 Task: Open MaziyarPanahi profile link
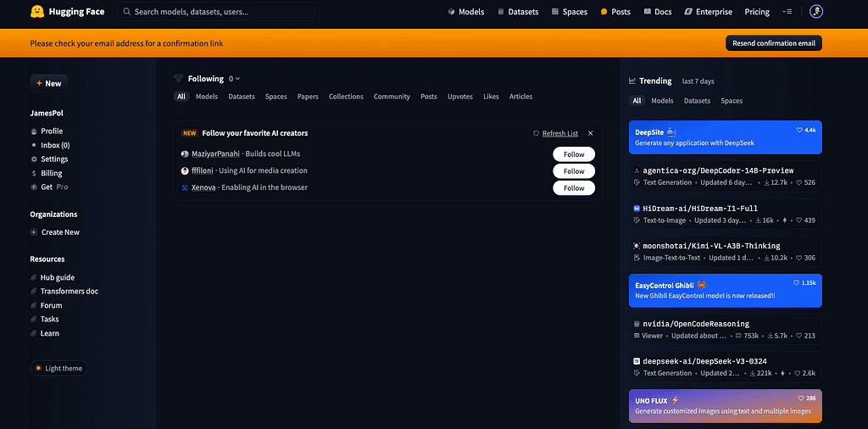[x=216, y=154]
